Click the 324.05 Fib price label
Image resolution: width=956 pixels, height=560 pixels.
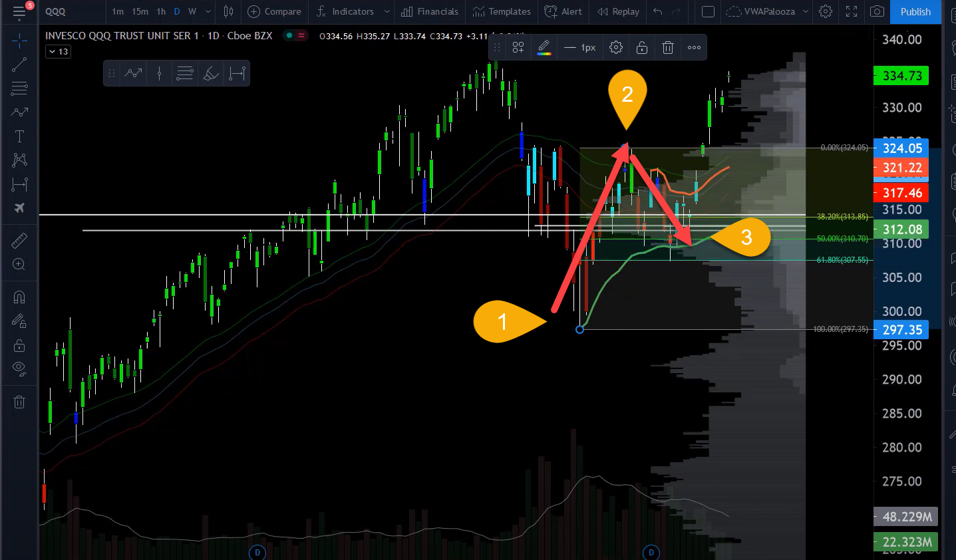point(901,148)
